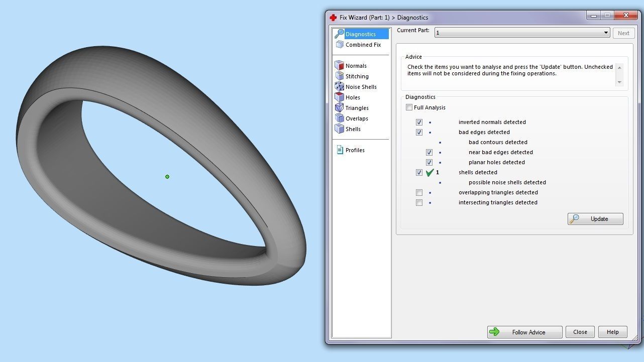Close the Fix Wizard via title bar X
This screenshot has height=362, width=644.
(x=626, y=16)
